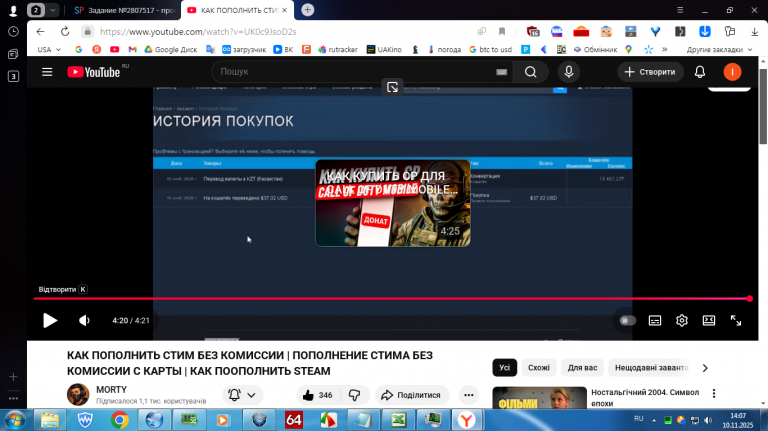The image size is (768, 431).
Task: Click the page scrollbar thumb
Action: click(x=763, y=107)
